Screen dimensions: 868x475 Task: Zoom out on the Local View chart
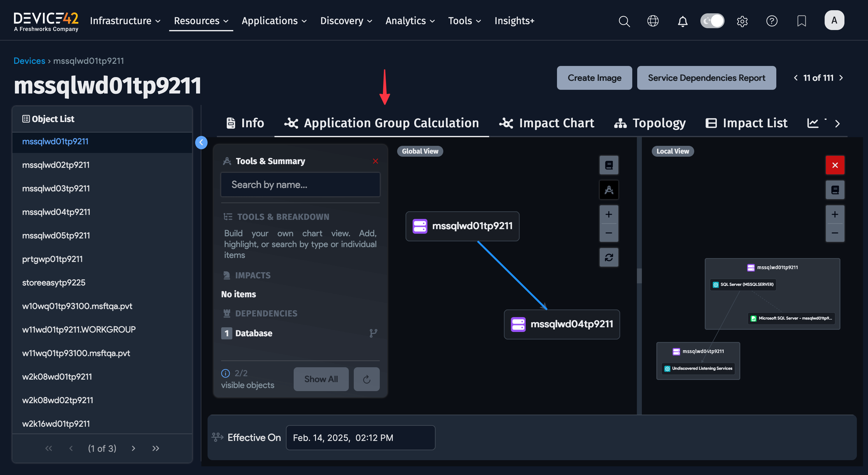[835, 233]
